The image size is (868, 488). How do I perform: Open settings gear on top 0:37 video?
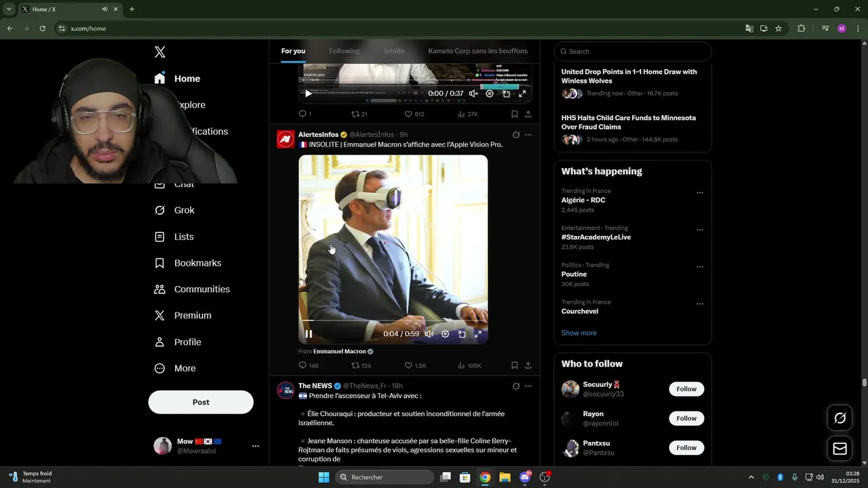coord(490,94)
